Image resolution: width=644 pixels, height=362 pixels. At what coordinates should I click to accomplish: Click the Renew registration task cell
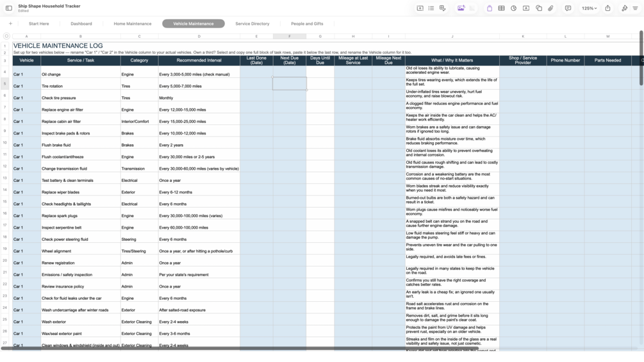click(81, 261)
